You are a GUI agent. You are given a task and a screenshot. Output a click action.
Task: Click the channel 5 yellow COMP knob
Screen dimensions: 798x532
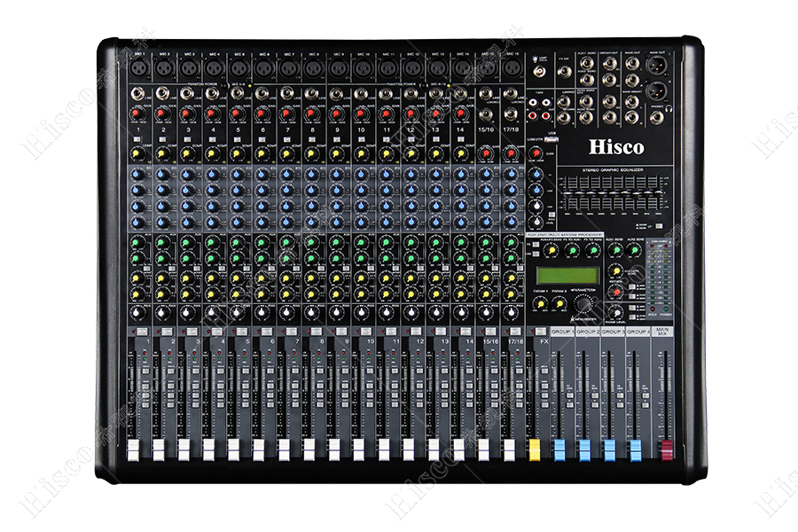238,153
